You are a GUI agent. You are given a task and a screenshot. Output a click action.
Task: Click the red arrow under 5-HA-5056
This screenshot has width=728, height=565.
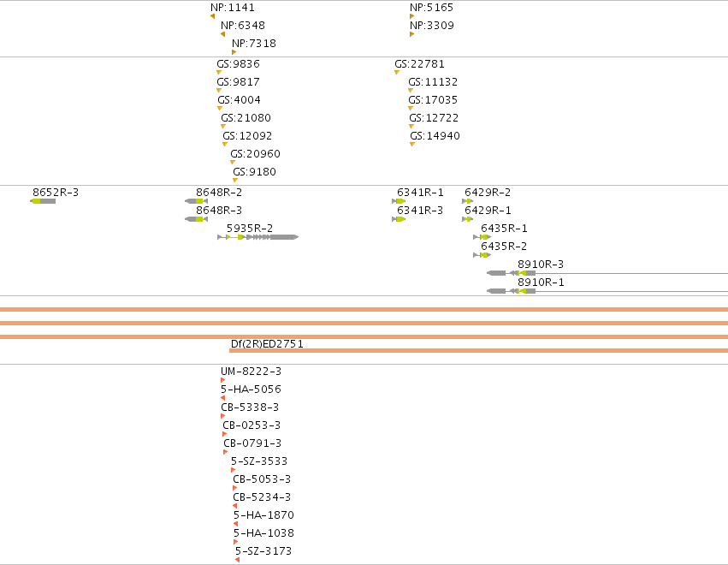[x=223, y=398]
